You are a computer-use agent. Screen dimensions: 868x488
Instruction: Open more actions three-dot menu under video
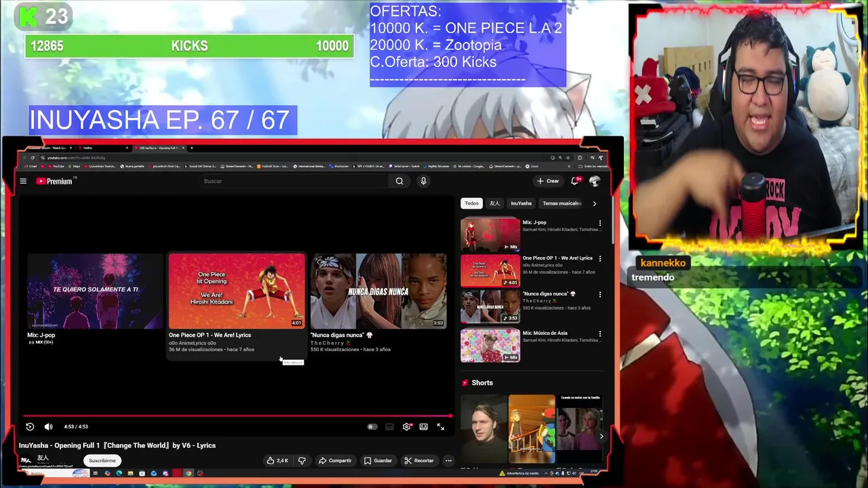coord(448,460)
